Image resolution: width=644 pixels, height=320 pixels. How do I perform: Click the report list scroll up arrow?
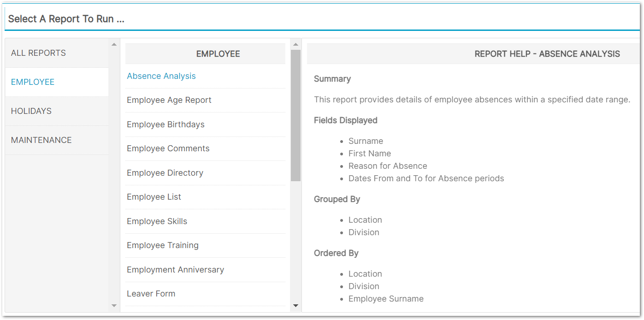(295, 45)
